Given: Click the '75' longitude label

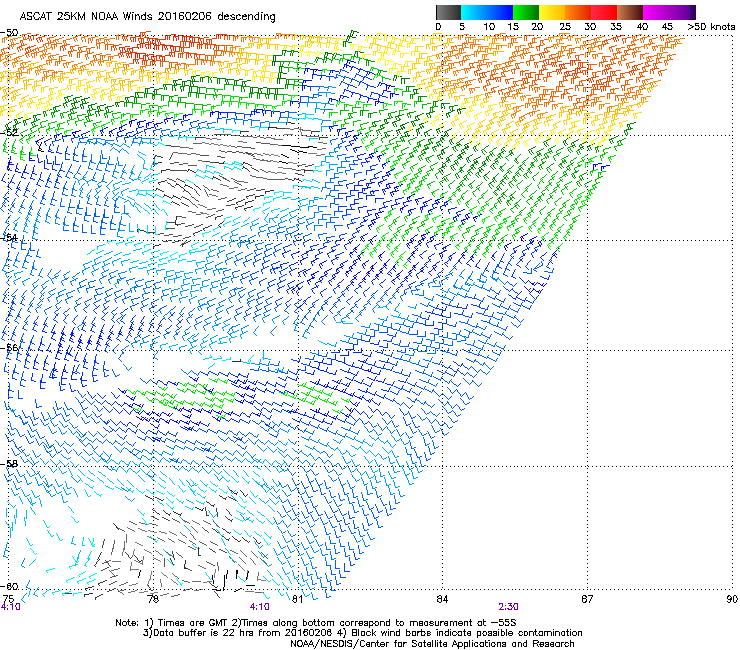Looking at the screenshot, I should pos(8,599).
